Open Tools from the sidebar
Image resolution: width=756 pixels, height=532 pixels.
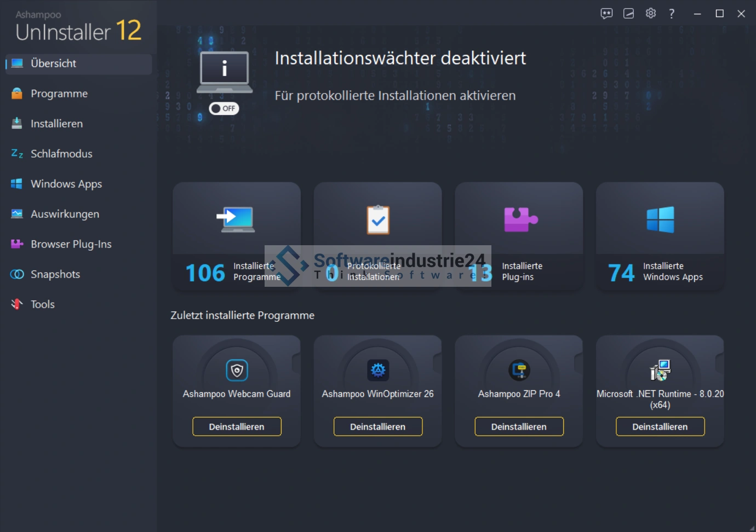coord(42,304)
